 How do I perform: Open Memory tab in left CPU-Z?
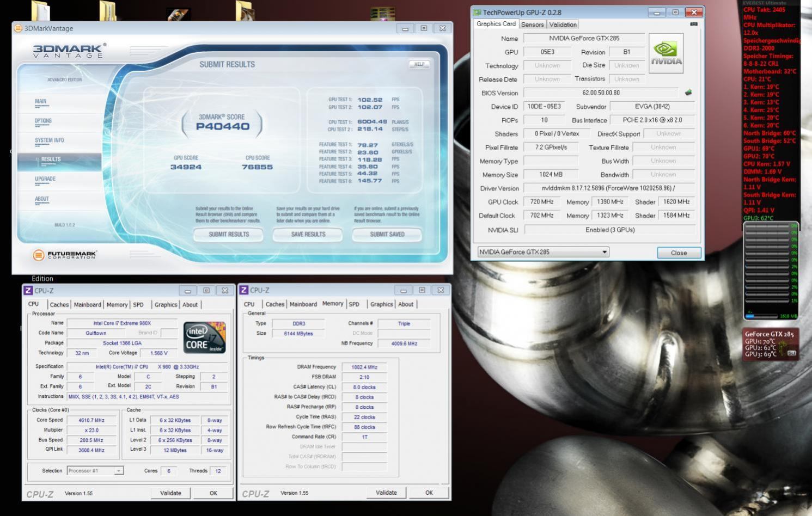[x=117, y=305]
